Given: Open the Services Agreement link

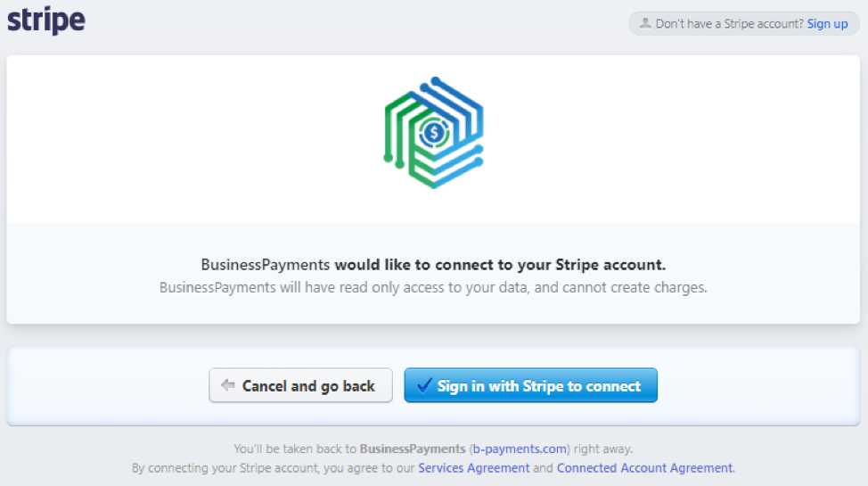Looking at the screenshot, I should click(x=474, y=468).
